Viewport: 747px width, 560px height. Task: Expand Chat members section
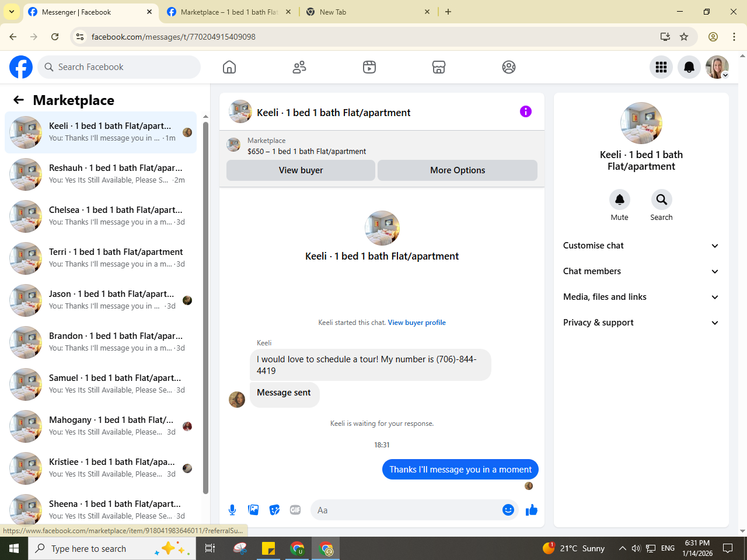click(641, 271)
